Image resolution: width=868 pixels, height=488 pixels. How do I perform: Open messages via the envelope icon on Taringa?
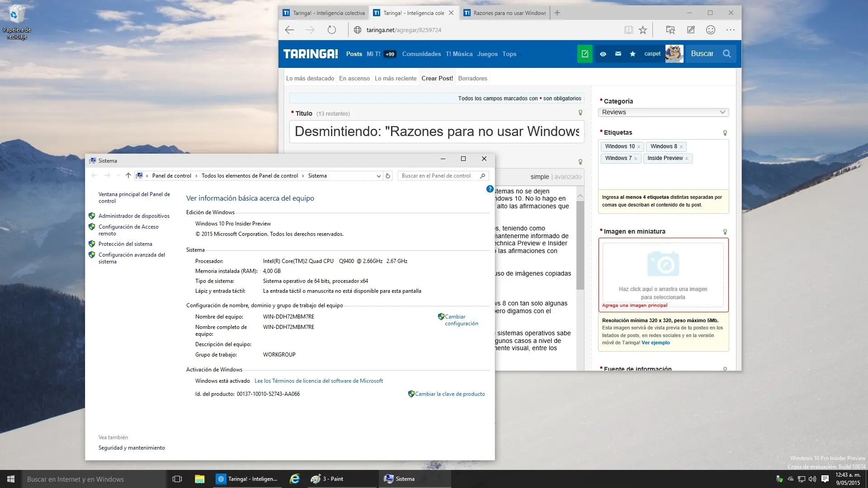coord(618,53)
